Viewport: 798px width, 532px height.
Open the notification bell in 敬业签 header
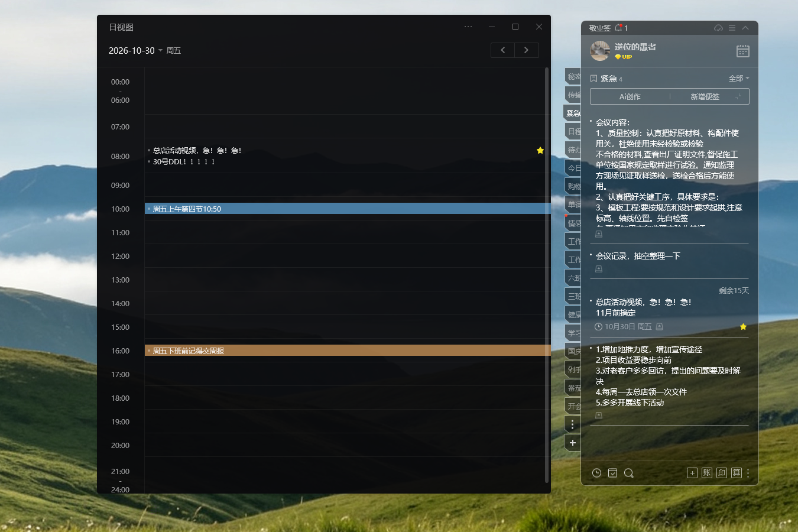618,28
